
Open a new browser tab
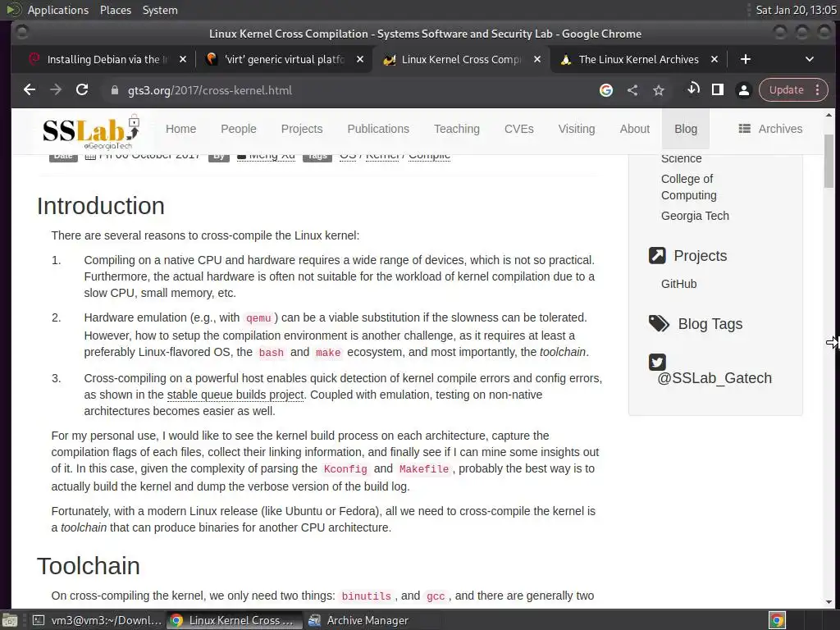[745, 59]
